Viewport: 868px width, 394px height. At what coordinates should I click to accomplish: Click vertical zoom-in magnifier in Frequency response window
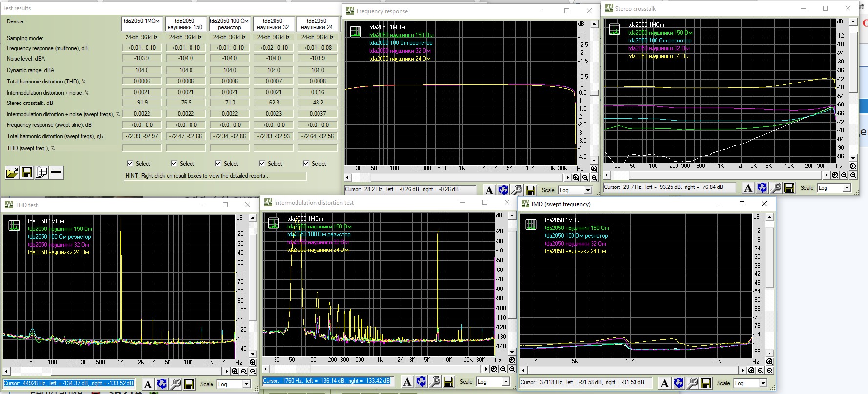[x=594, y=168]
